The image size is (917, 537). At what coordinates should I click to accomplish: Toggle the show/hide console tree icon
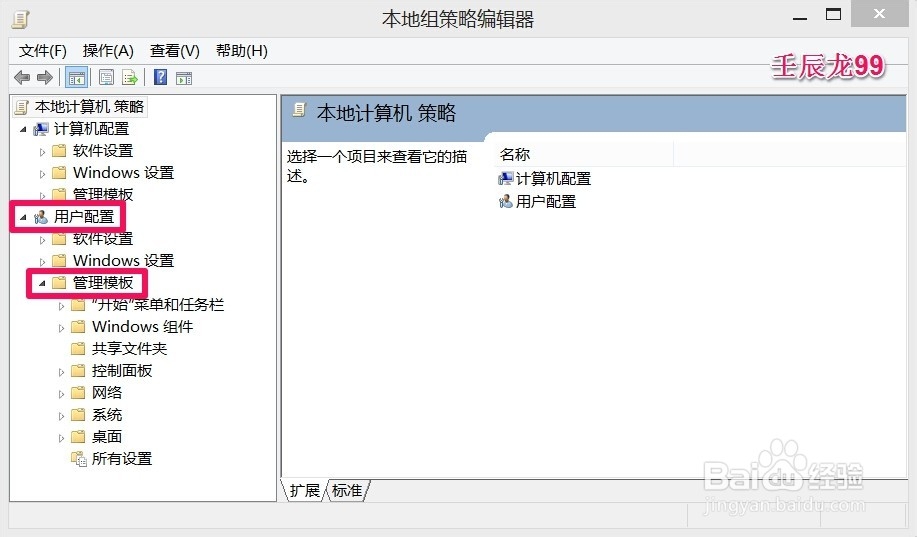coord(77,77)
